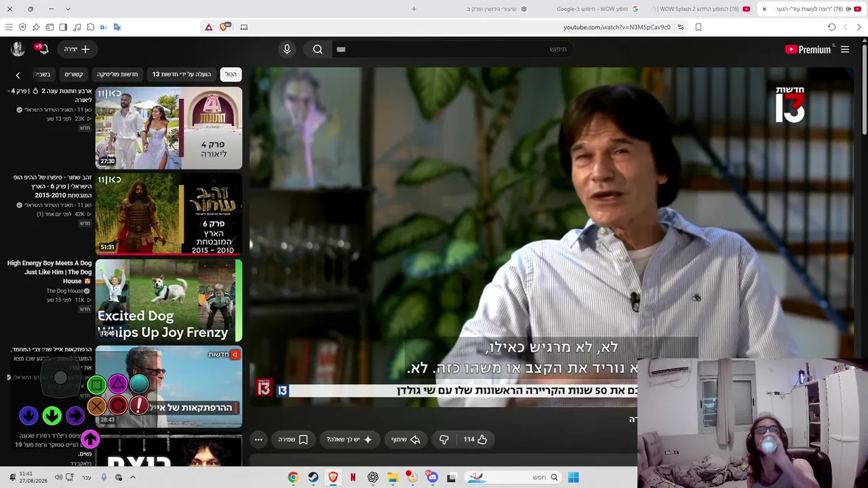The image size is (868, 488).
Task: Open the browser extensions puzzle icon
Action: (90, 27)
